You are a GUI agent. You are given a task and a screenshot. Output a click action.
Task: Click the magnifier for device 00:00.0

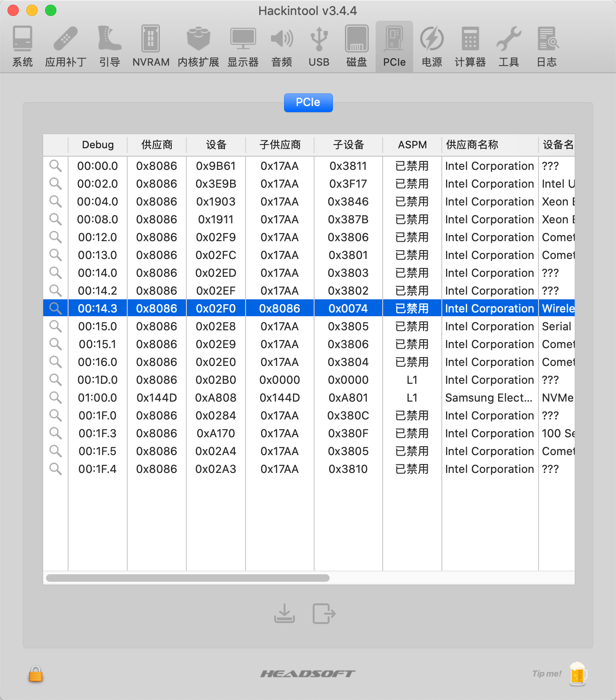55,166
